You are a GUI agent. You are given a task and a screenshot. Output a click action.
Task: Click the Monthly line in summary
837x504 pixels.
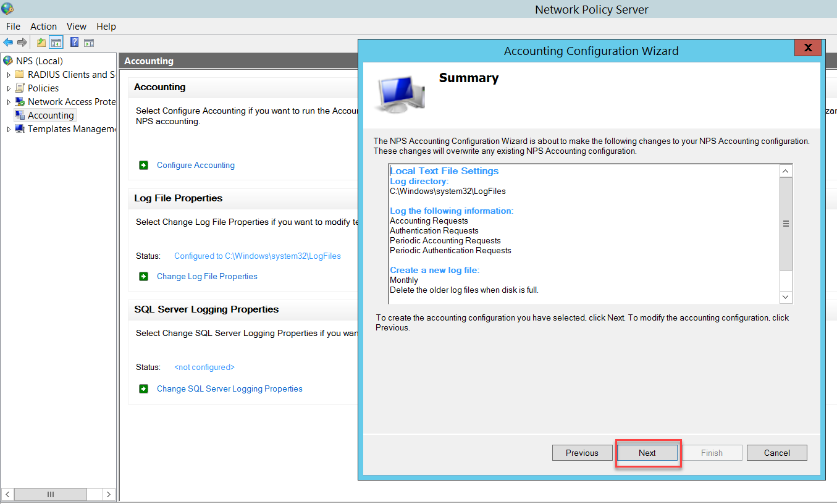click(x=404, y=280)
